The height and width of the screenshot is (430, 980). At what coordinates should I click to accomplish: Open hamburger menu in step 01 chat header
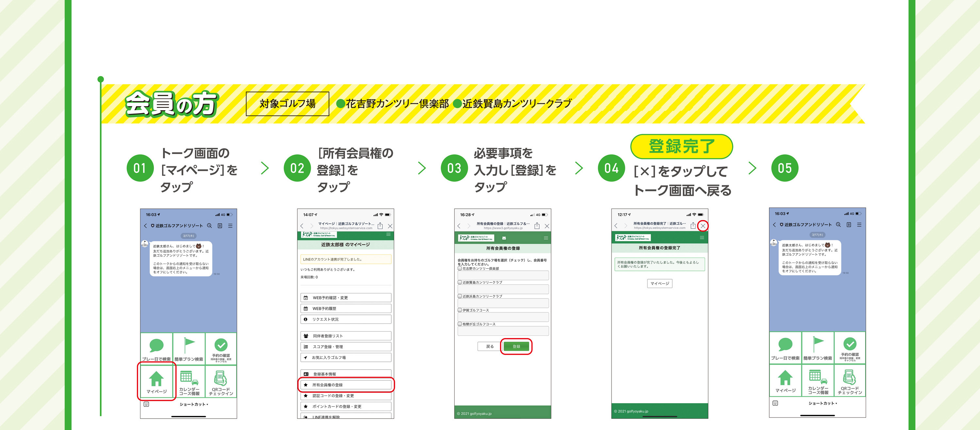pos(230,226)
